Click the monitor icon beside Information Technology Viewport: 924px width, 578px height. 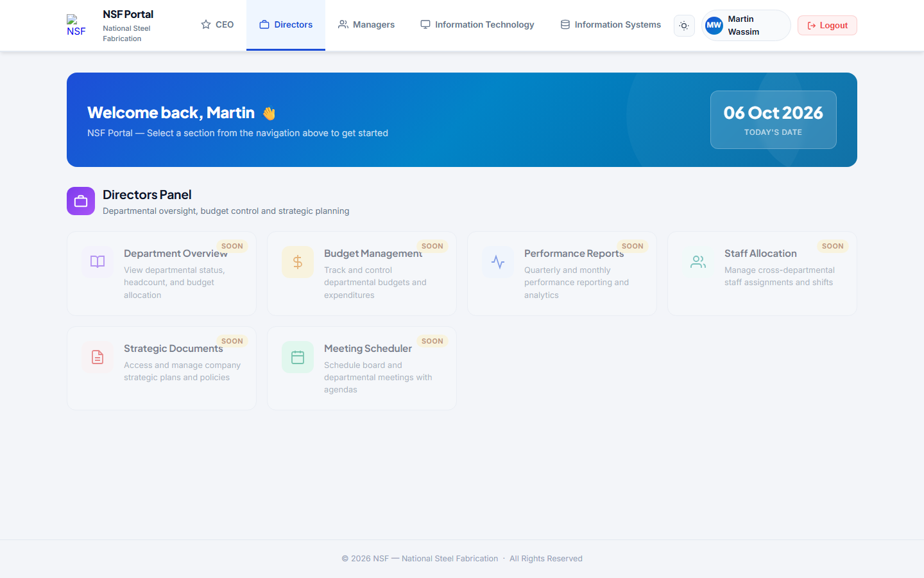(x=425, y=24)
